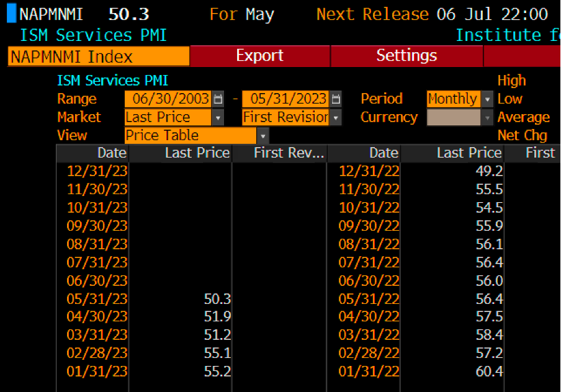Click the Low statistic label
The image size is (561, 392).
coord(510,99)
